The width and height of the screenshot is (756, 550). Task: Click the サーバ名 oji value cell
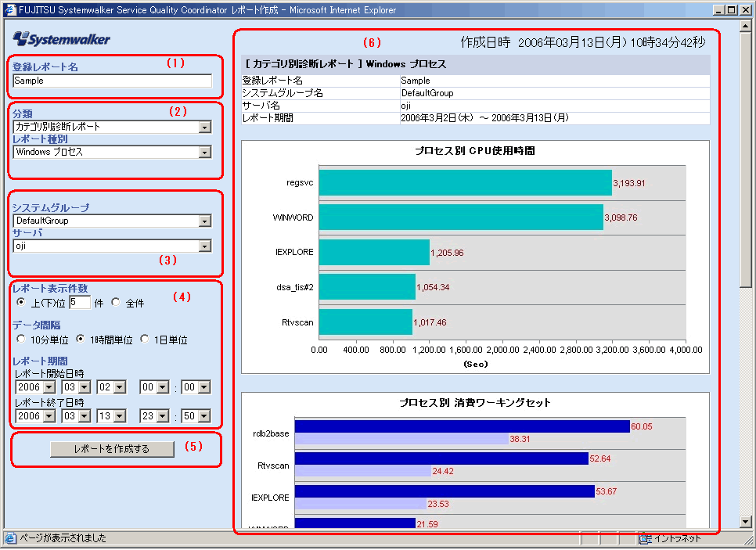point(555,106)
